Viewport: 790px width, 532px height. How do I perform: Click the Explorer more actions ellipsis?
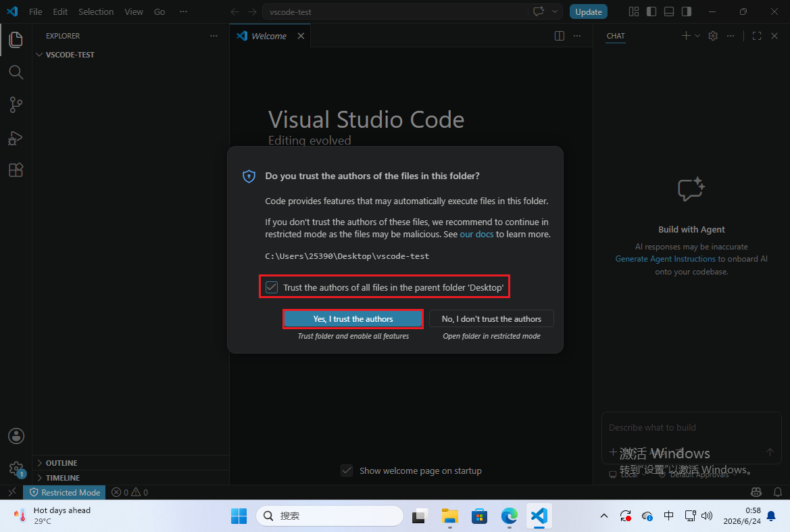tap(214, 36)
